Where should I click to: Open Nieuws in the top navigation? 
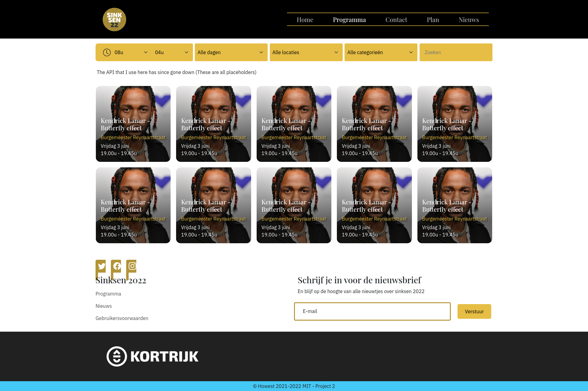(469, 20)
